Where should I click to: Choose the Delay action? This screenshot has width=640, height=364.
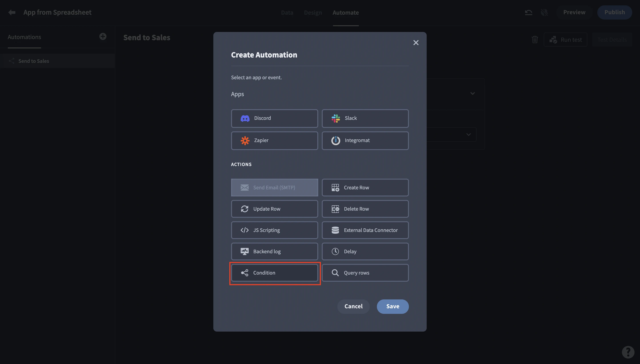coord(365,251)
